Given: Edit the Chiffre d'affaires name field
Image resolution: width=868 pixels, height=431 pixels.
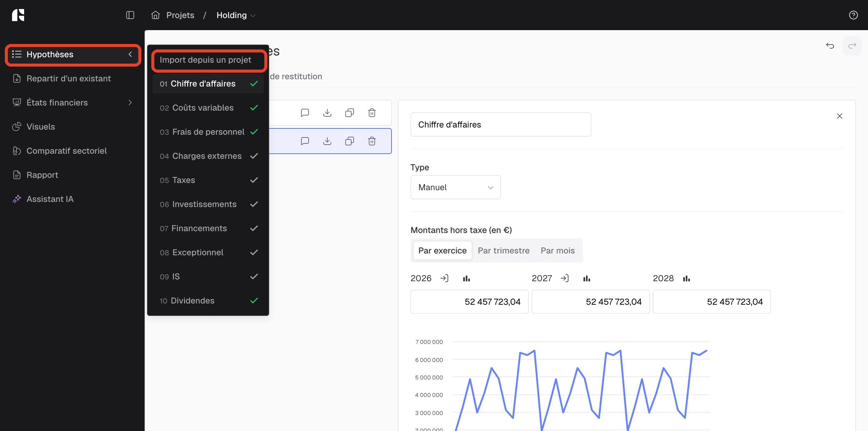Looking at the screenshot, I should tap(500, 125).
